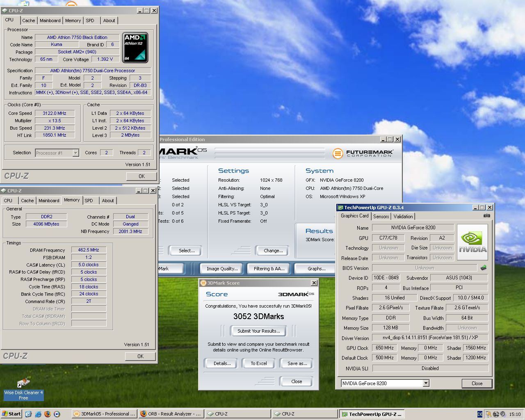The height and width of the screenshot is (420, 525).
Task: Click the CAS# Latency value 5.0 clocks
Action: 89,265
